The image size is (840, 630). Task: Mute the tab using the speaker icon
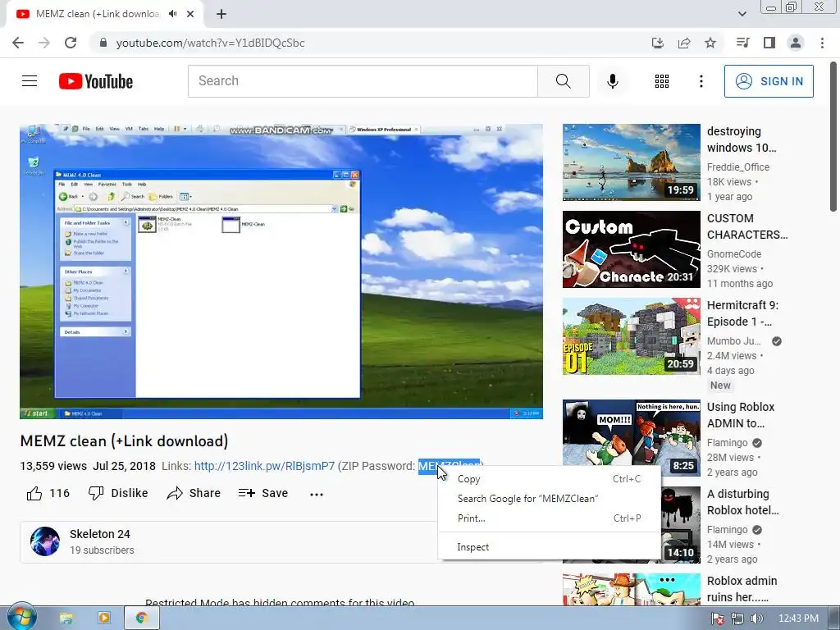(172, 14)
